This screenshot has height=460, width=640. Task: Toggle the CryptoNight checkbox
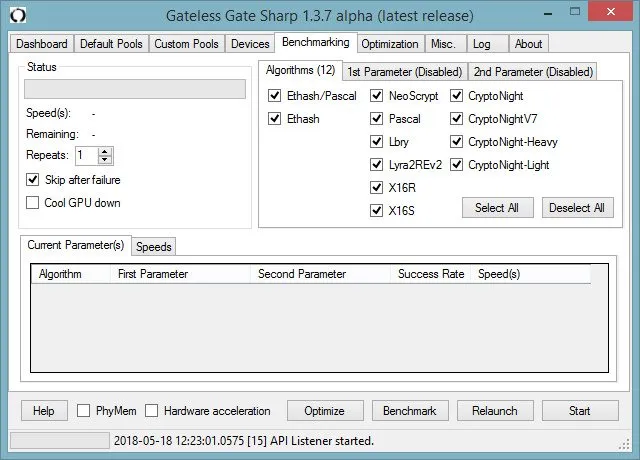[x=456, y=96]
